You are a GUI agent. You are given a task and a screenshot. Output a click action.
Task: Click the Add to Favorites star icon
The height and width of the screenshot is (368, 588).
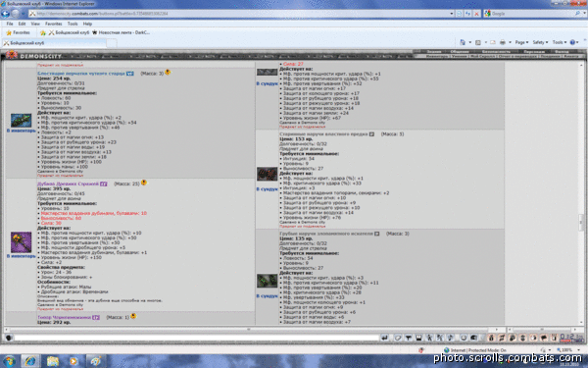click(x=43, y=32)
